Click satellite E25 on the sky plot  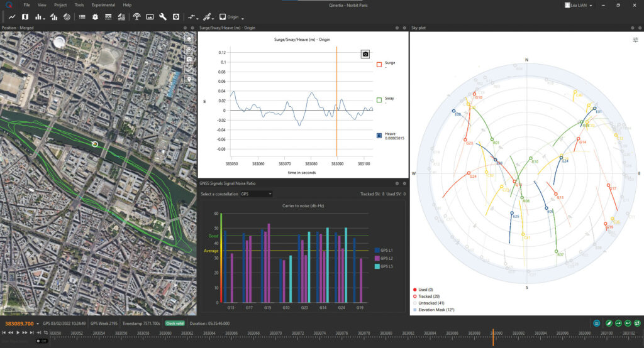pos(512,214)
